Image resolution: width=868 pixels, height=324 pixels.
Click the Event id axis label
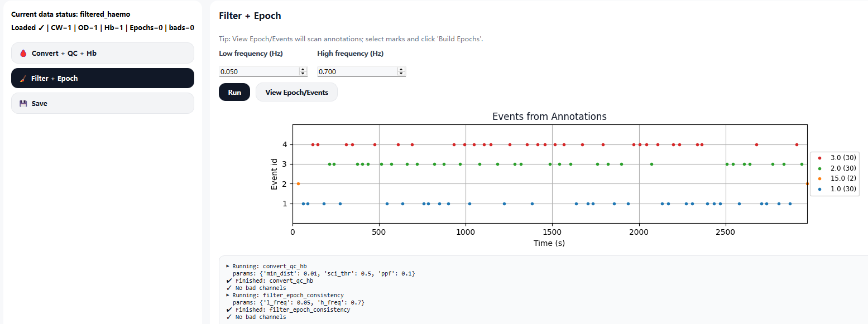274,174
